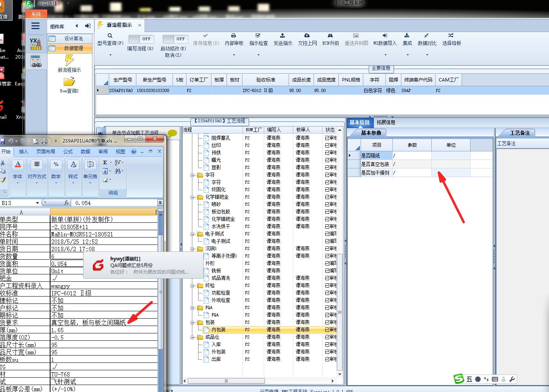
Task: Click the find binoculars icon in Excel
Action: point(117,171)
